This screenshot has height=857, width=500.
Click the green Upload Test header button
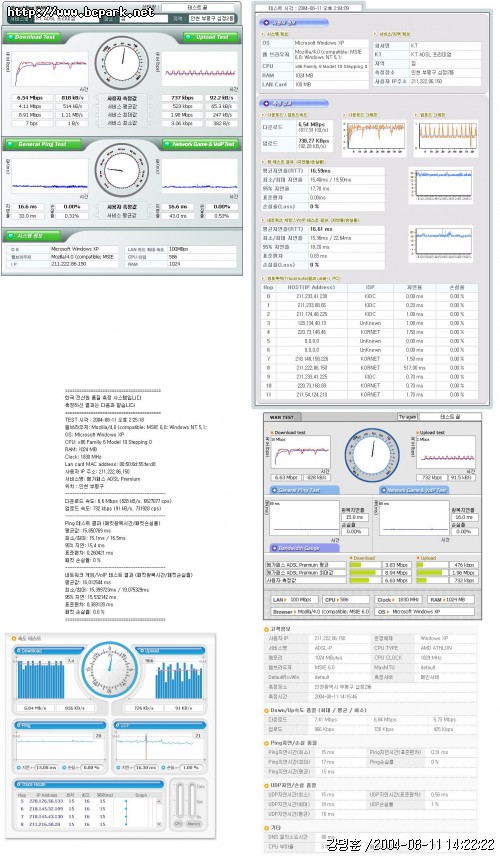(210, 37)
